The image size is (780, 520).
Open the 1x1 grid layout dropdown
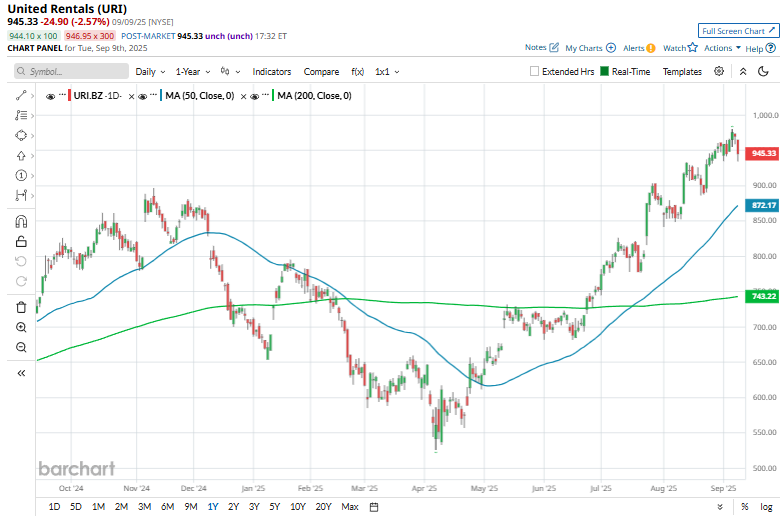(387, 72)
